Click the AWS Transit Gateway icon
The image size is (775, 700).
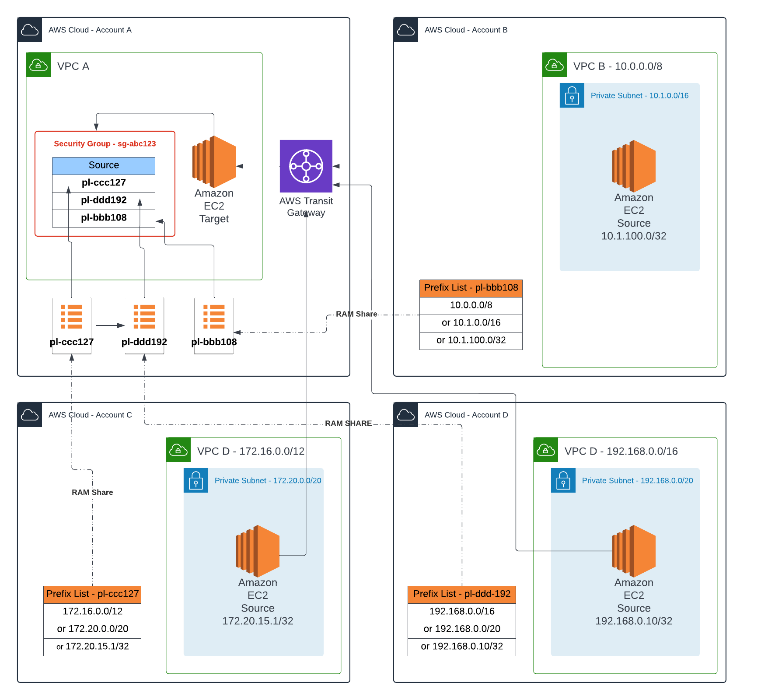coord(306,166)
